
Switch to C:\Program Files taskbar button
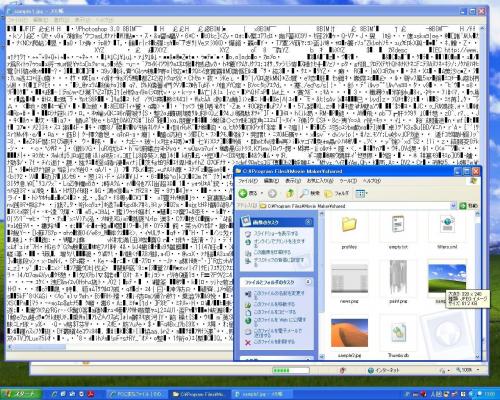[199, 394]
